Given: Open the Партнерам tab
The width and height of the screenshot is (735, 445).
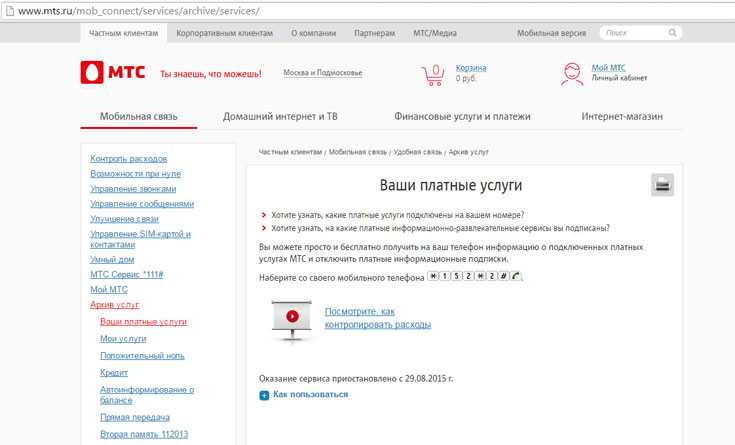Looking at the screenshot, I should [375, 33].
